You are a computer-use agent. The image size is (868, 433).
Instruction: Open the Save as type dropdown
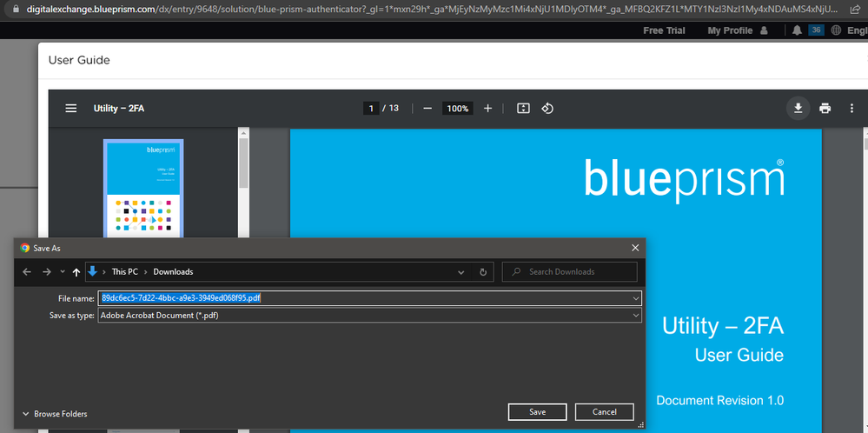tap(370, 315)
